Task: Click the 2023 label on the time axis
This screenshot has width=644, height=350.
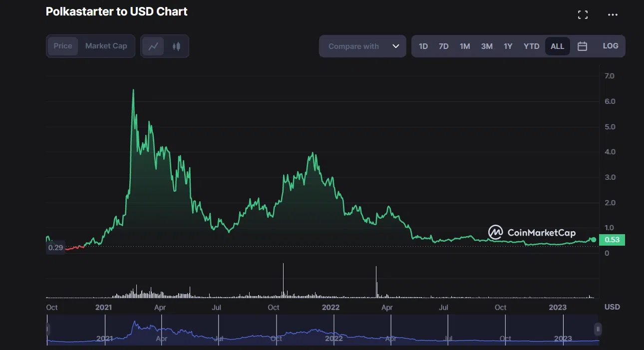Action: coord(558,307)
